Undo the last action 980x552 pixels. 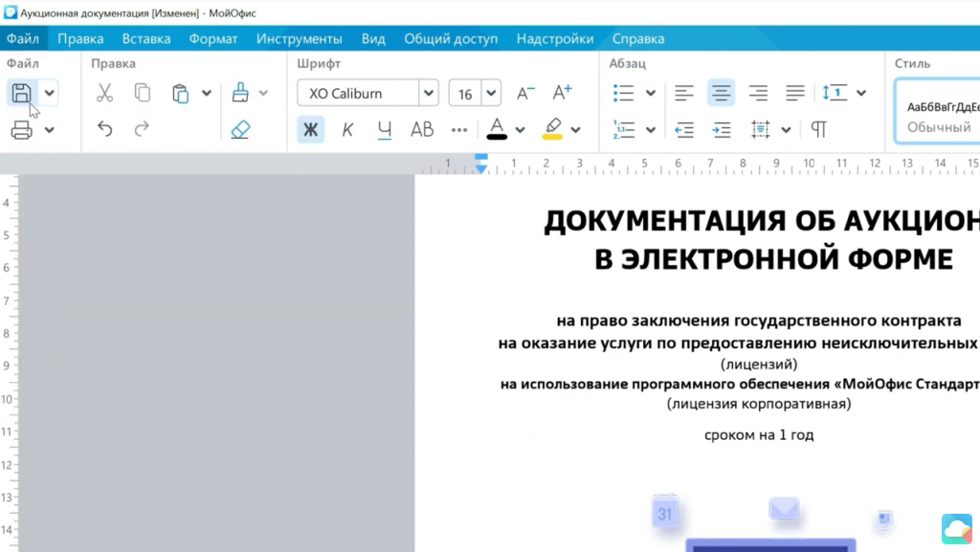[105, 129]
